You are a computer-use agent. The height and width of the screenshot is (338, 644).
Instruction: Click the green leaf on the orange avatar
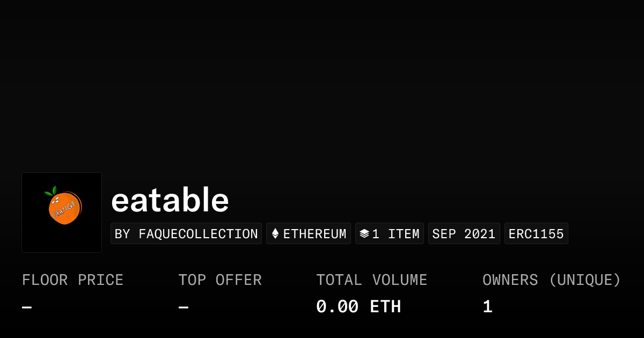click(51, 191)
